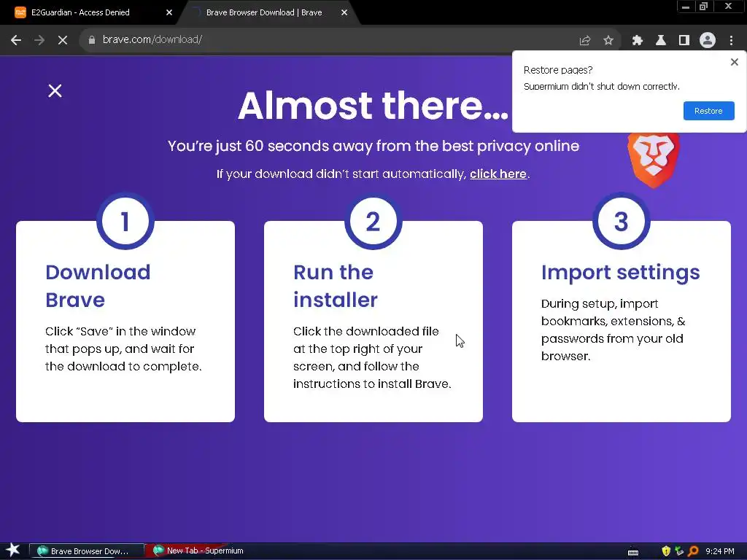
Task: Click text 'Click the downloaded file'
Action: [x=366, y=332]
